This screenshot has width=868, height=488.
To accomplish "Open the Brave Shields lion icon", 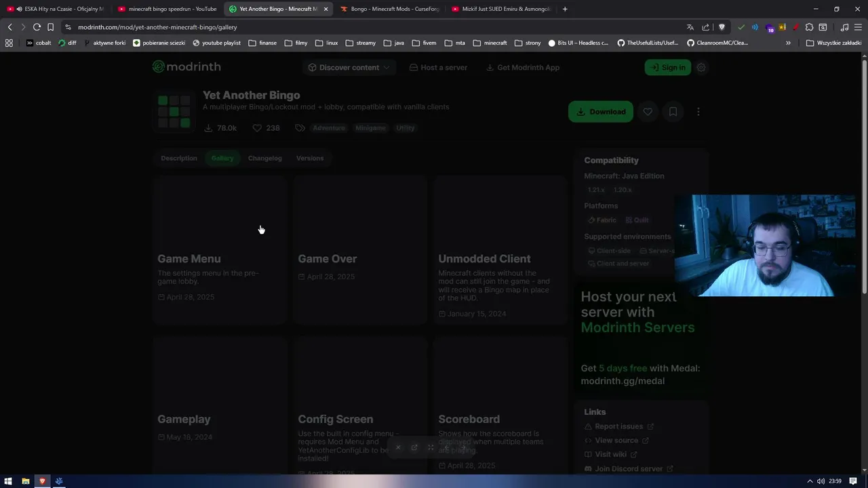I will coord(722,27).
